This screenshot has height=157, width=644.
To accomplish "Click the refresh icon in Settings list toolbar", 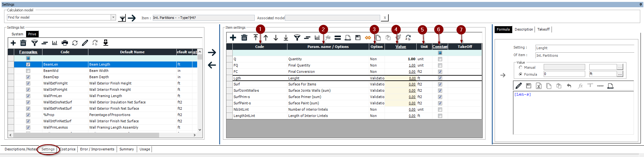I will [75, 43].
